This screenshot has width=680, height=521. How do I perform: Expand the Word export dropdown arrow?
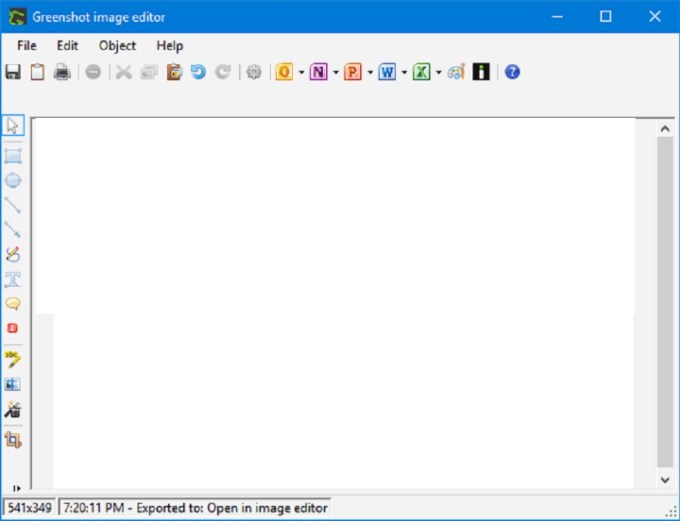(404, 72)
